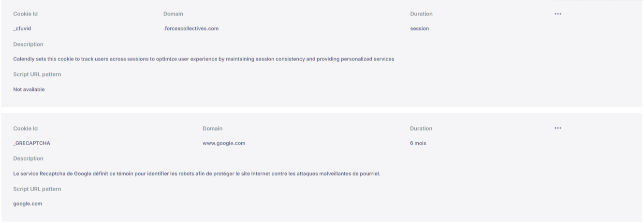
Task: Select the .forcescollectives.com domain text
Action: pyautogui.click(x=191, y=29)
